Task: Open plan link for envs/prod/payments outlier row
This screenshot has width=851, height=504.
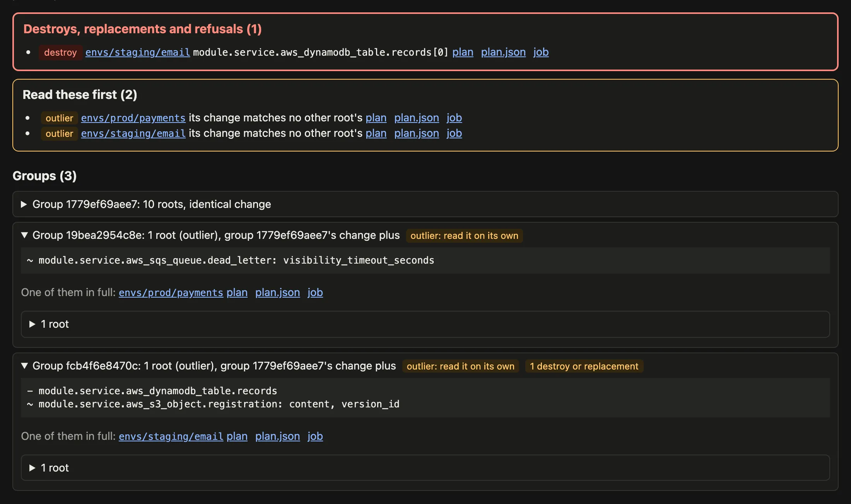Action: pos(376,118)
